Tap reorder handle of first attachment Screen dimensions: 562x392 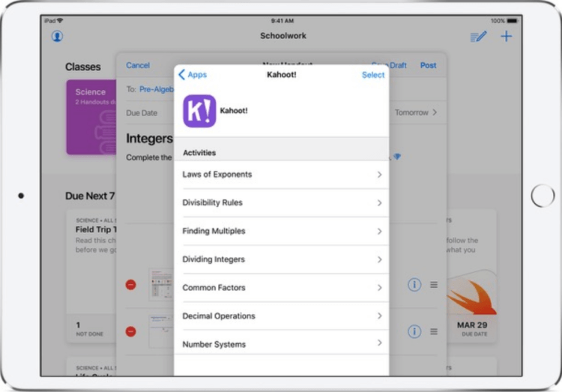[434, 284]
